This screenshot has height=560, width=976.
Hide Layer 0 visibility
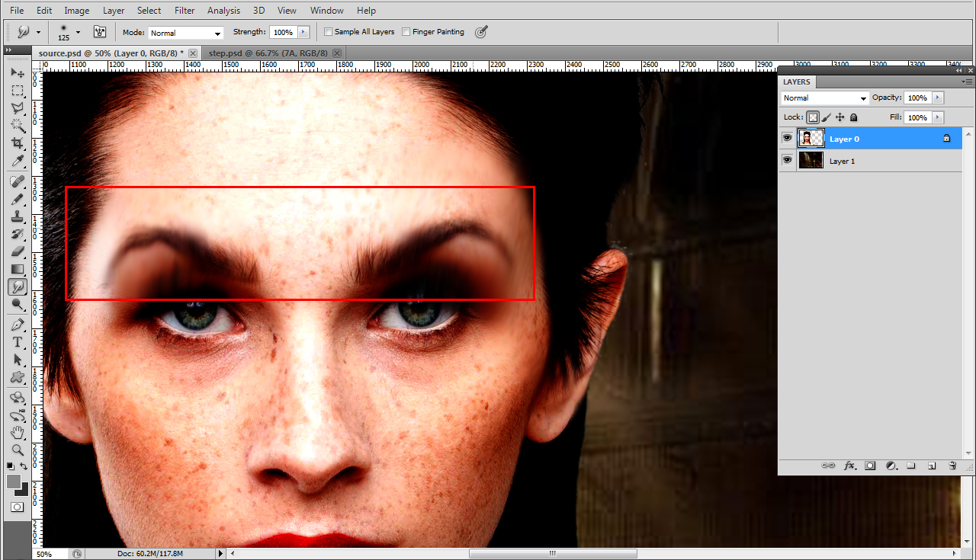pos(787,138)
